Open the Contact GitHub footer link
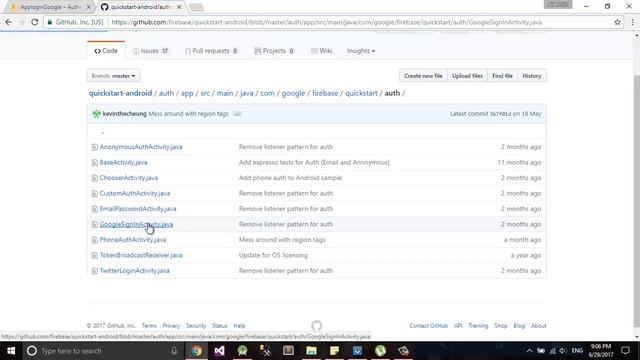640x360 pixels. pos(429,326)
